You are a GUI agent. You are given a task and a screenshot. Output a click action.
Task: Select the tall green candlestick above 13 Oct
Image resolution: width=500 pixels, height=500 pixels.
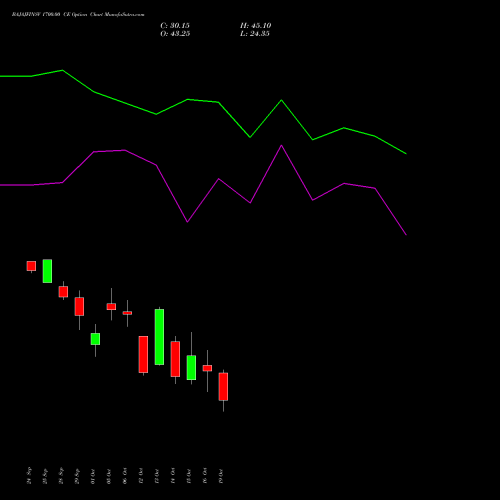(x=159, y=337)
